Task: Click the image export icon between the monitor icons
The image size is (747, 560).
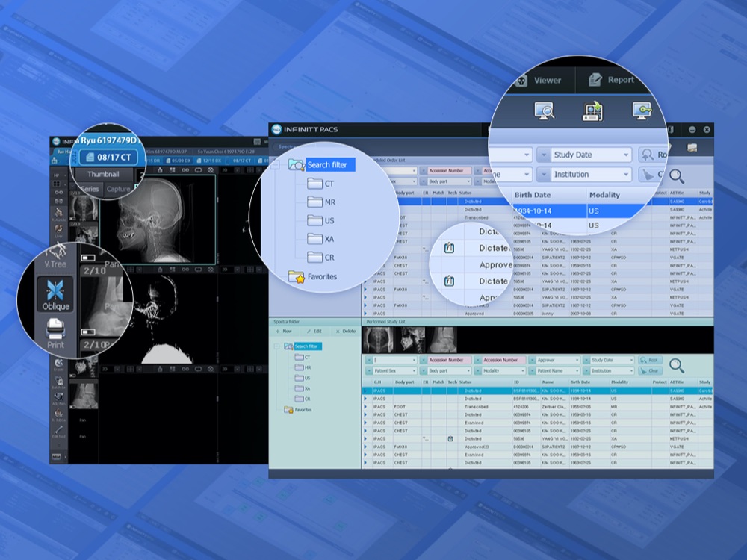Action: (x=592, y=112)
